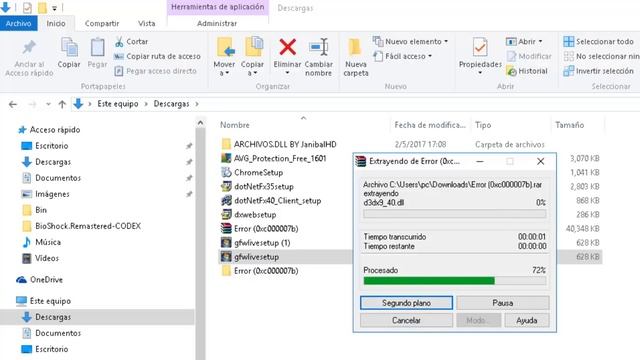Click the Herramientas de aplicación tab
The image size is (640, 360).
(x=218, y=7)
